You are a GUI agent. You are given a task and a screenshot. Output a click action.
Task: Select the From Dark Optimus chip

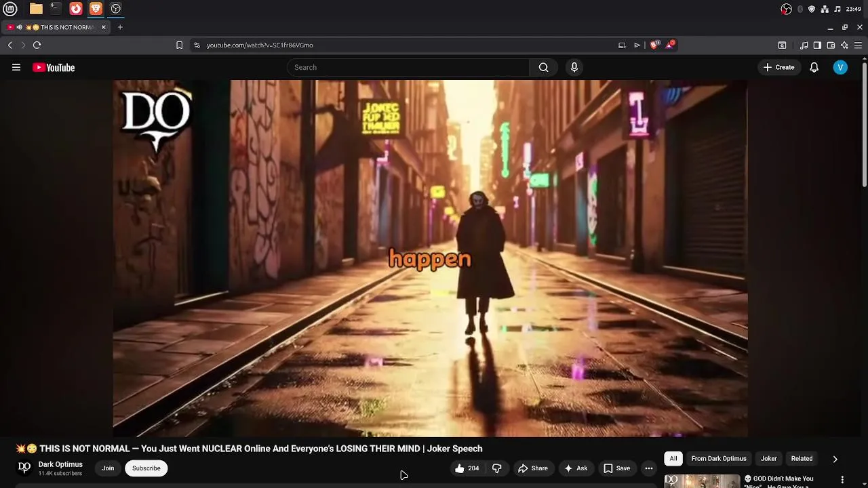pos(719,459)
